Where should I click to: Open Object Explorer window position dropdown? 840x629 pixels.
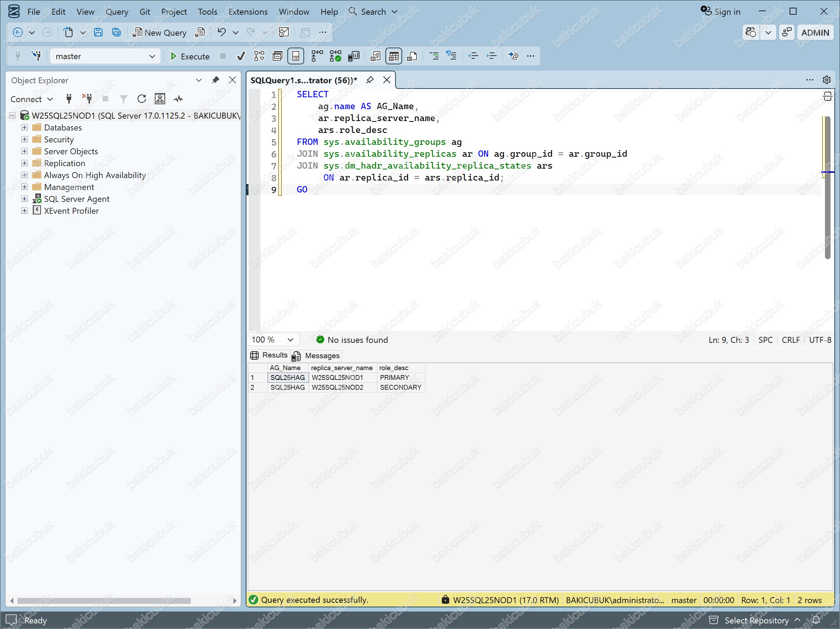(198, 80)
